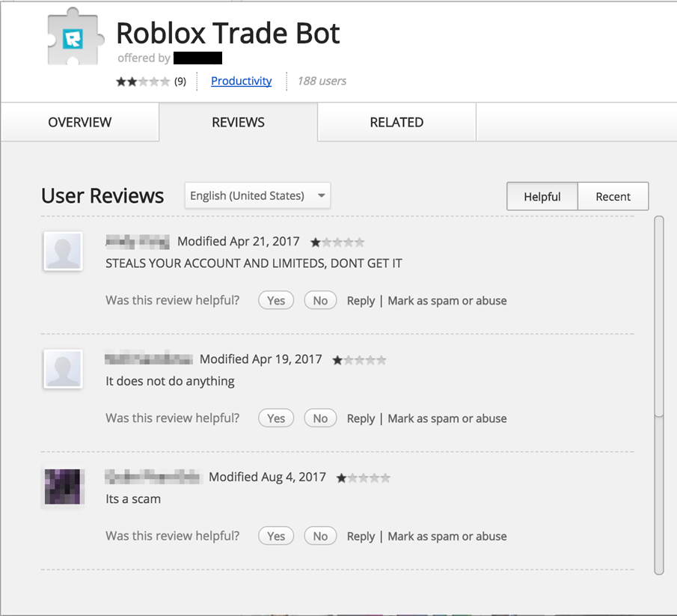Click No for the 'It does not do anything' review

click(320, 418)
